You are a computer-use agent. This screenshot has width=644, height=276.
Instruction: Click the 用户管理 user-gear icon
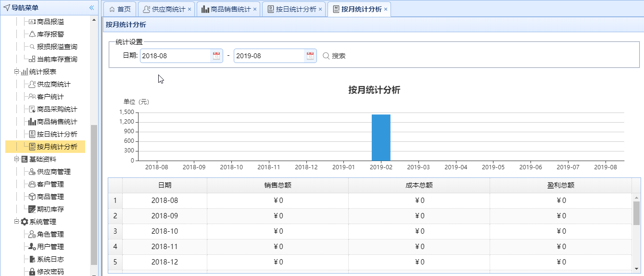[32, 247]
